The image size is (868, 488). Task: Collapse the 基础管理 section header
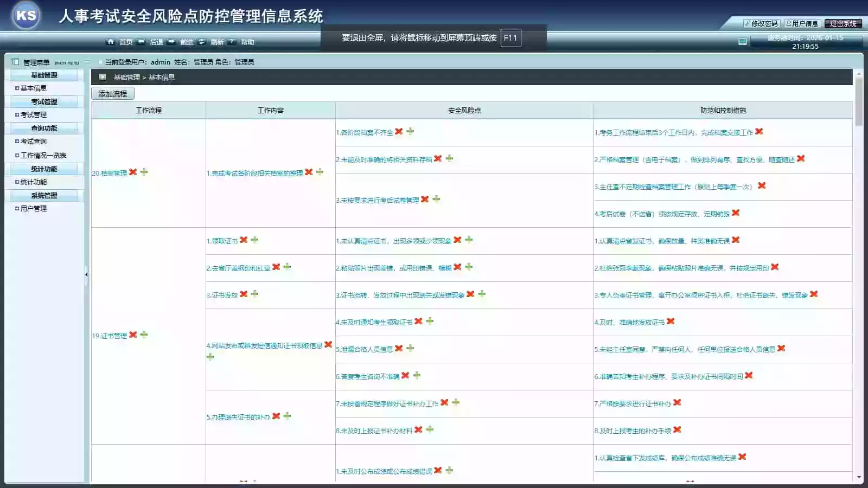[44, 75]
